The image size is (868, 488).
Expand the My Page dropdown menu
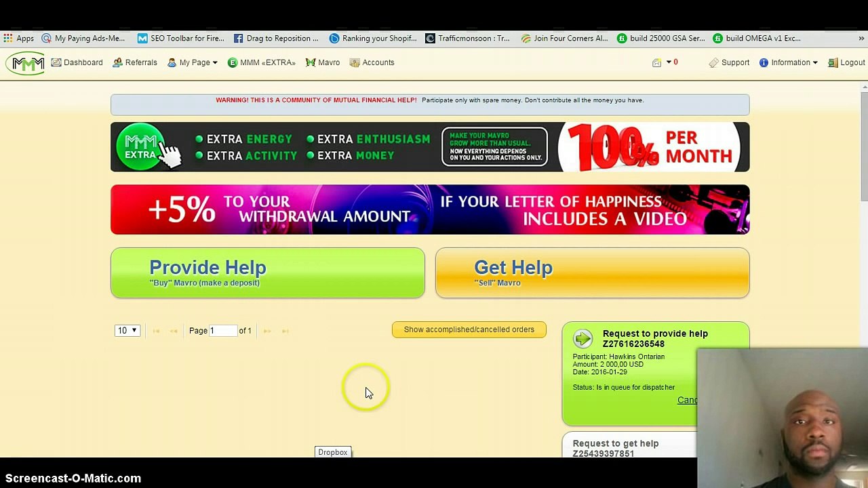[193, 62]
